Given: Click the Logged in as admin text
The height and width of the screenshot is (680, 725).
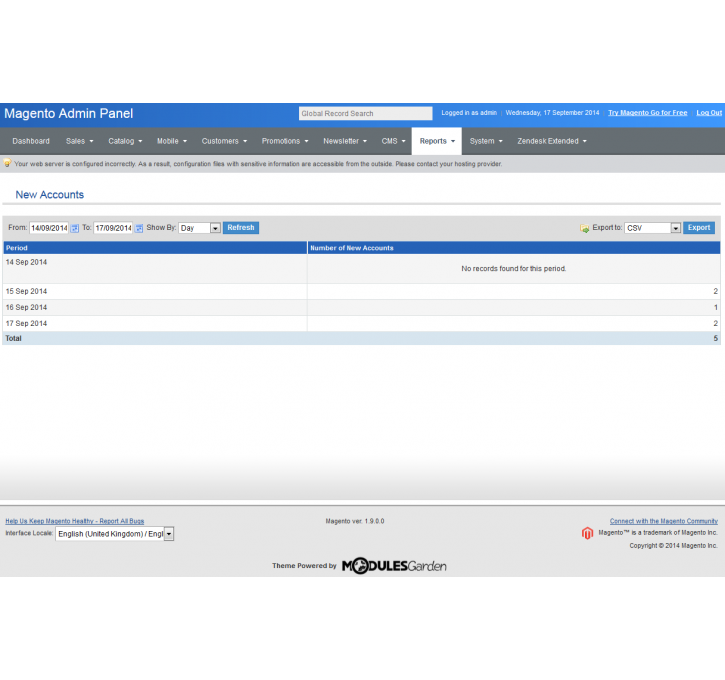Looking at the screenshot, I should click(x=469, y=113).
